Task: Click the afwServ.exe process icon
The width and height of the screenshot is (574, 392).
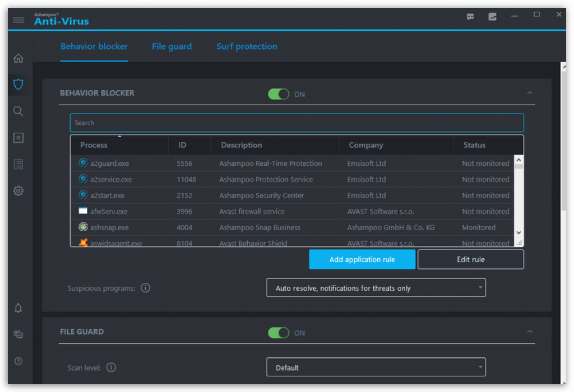Action: point(83,211)
